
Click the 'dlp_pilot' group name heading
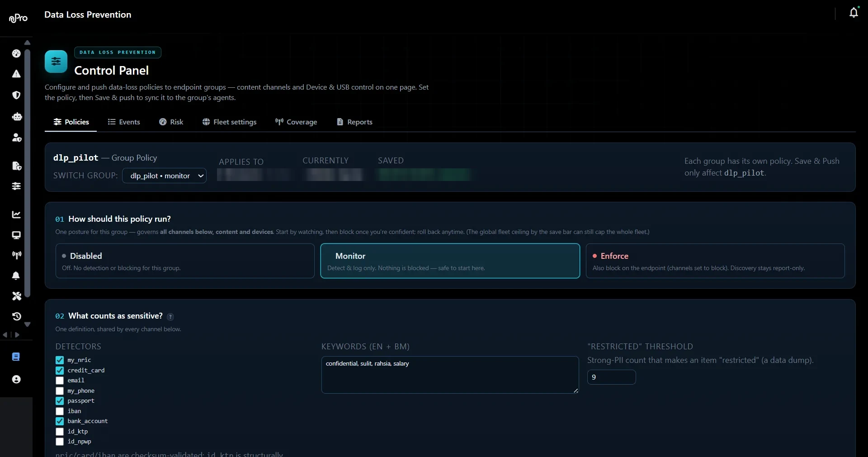[75, 158]
